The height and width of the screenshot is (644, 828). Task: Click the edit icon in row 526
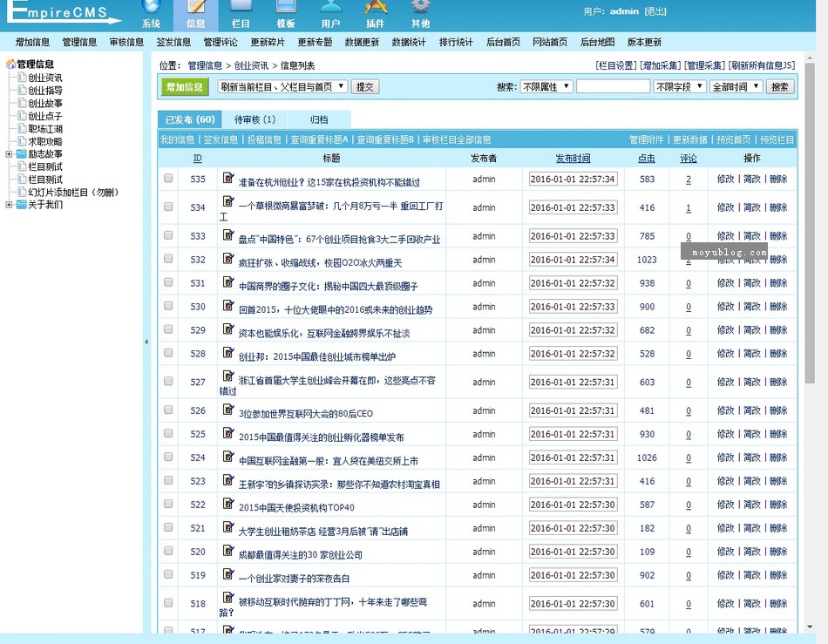[228, 409]
